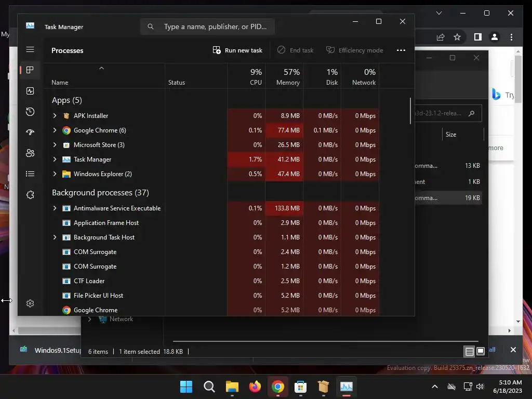Expand Background Task Host row
Screen dimensions: 532x399
point(55,237)
